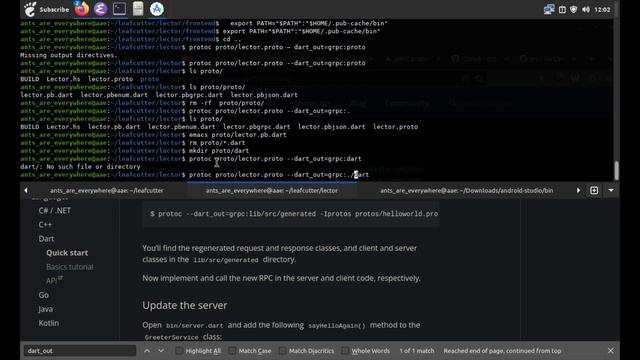Open the 12:02 clock menu

pos(602,9)
